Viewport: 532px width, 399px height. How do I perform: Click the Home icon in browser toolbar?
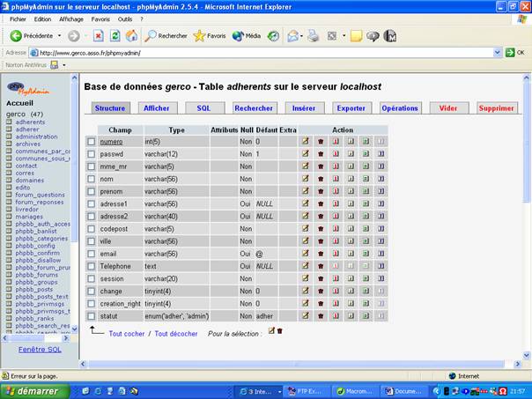[x=131, y=36]
